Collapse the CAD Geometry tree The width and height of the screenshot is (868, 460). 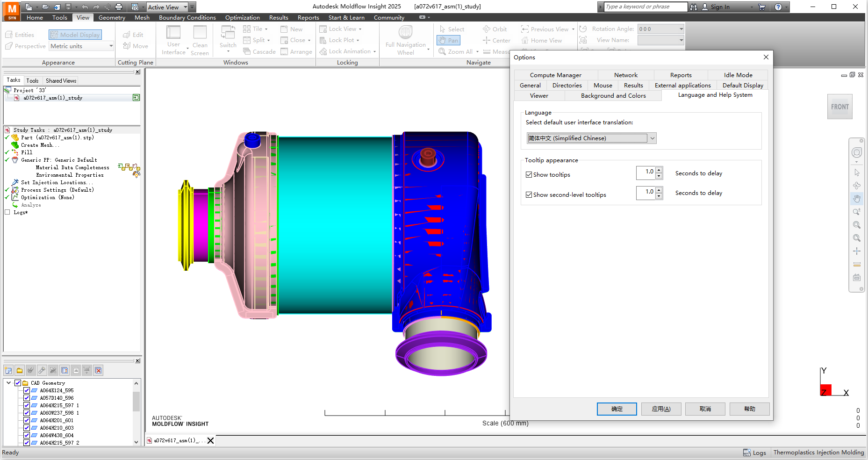[x=8, y=382]
